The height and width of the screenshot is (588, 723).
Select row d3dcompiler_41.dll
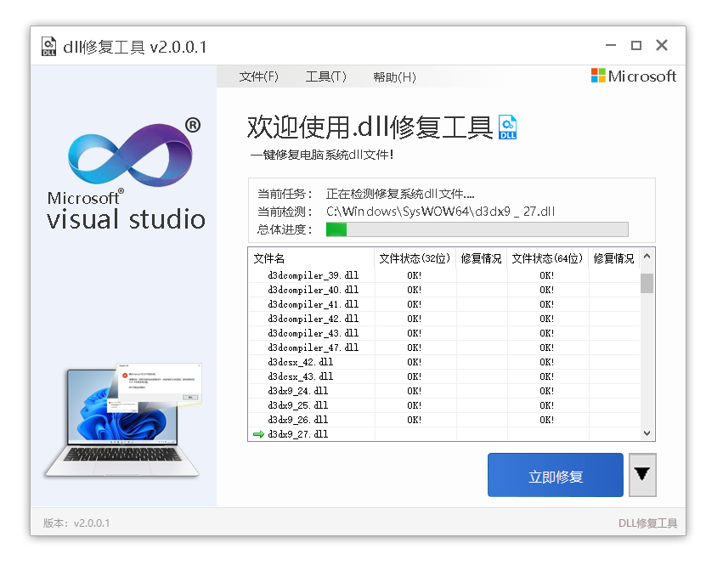(x=444, y=304)
